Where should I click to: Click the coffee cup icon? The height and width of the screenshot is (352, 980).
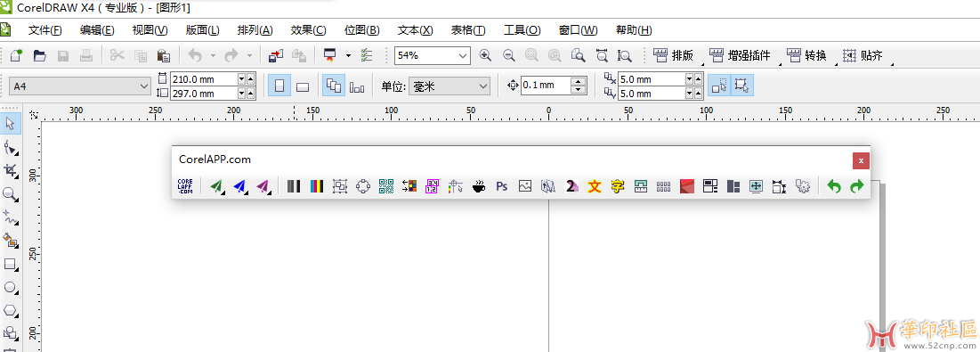479,185
